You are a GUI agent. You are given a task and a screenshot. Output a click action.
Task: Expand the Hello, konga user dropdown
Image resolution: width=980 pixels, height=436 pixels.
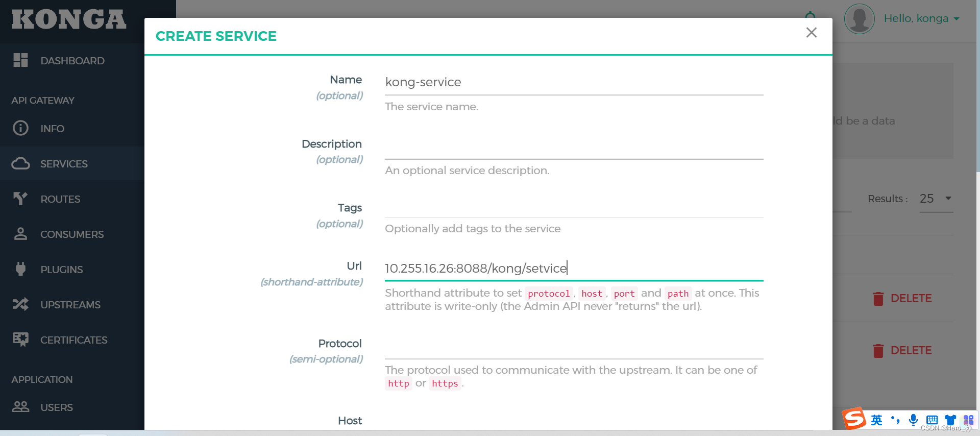pyautogui.click(x=921, y=19)
